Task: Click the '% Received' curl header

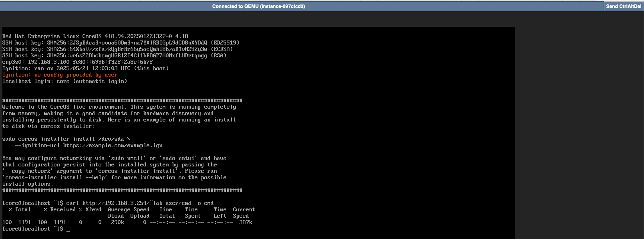Action: (60, 210)
